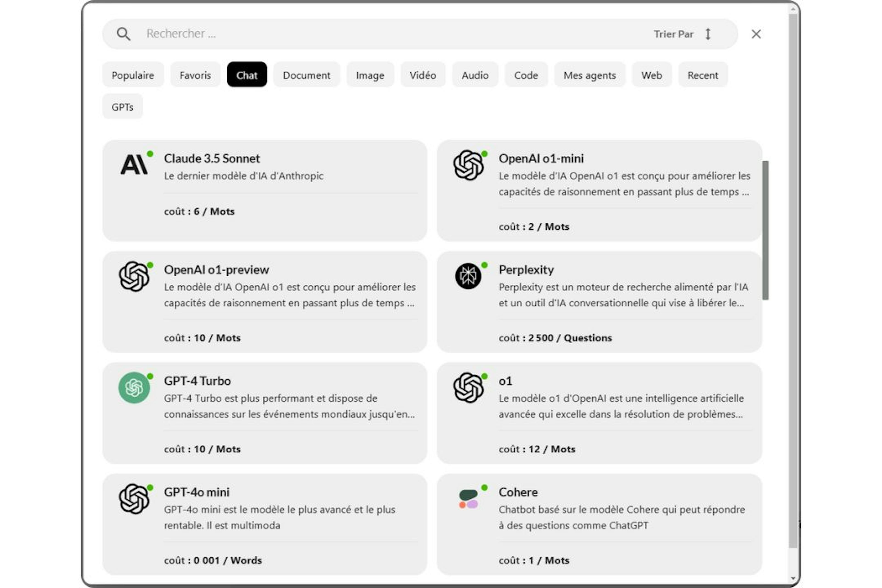The width and height of the screenshot is (882, 588).
Task: Click the OpenAI logo on GPT-4o mini
Action: point(134,499)
